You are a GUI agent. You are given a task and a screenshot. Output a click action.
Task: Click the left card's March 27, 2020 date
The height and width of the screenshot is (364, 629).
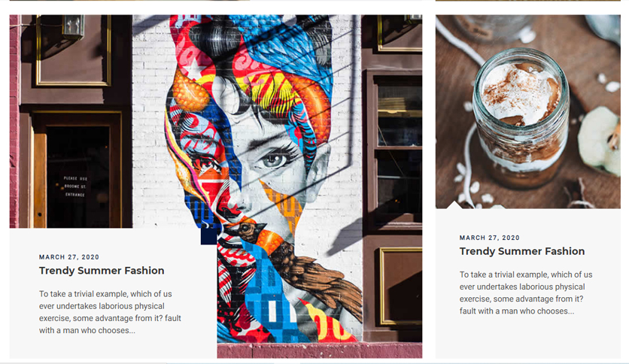pos(69,257)
